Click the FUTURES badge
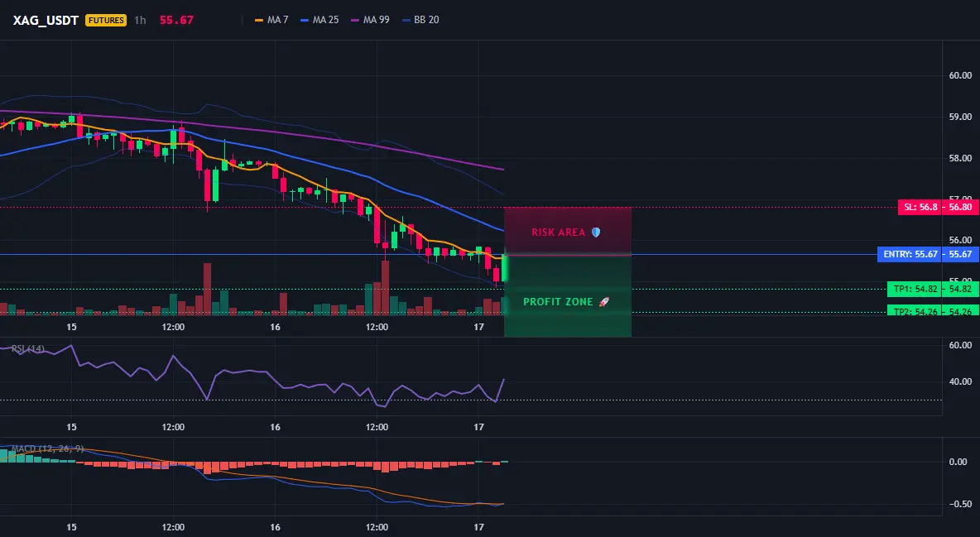980x537 pixels. point(106,20)
